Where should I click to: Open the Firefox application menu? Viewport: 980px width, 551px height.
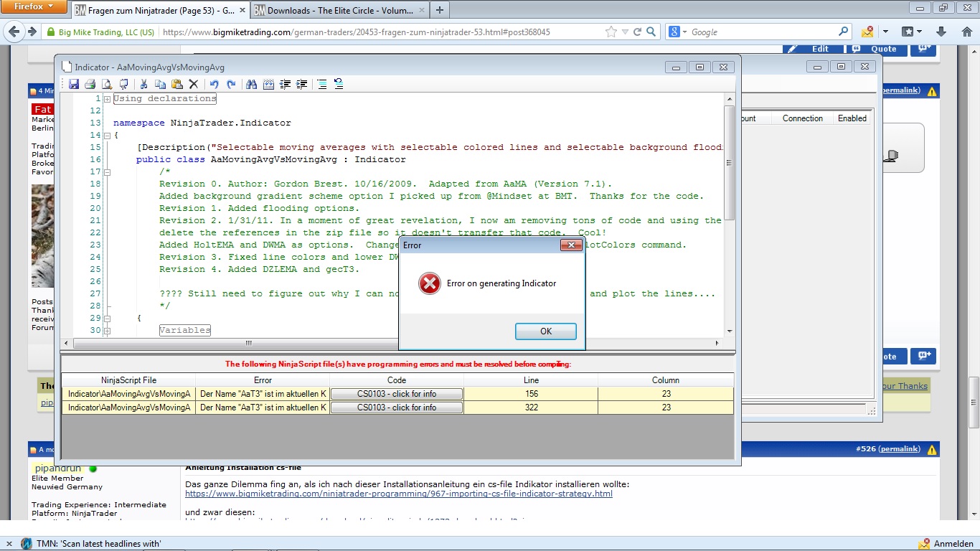[34, 7]
